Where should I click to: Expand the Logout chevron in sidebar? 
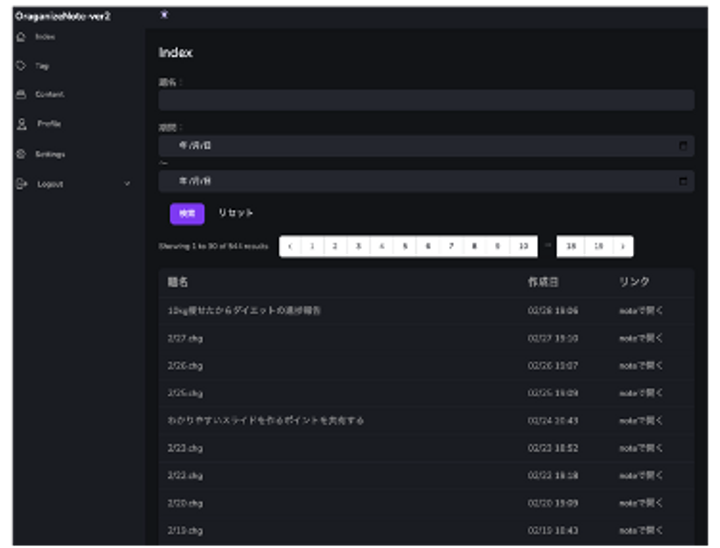[127, 184]
